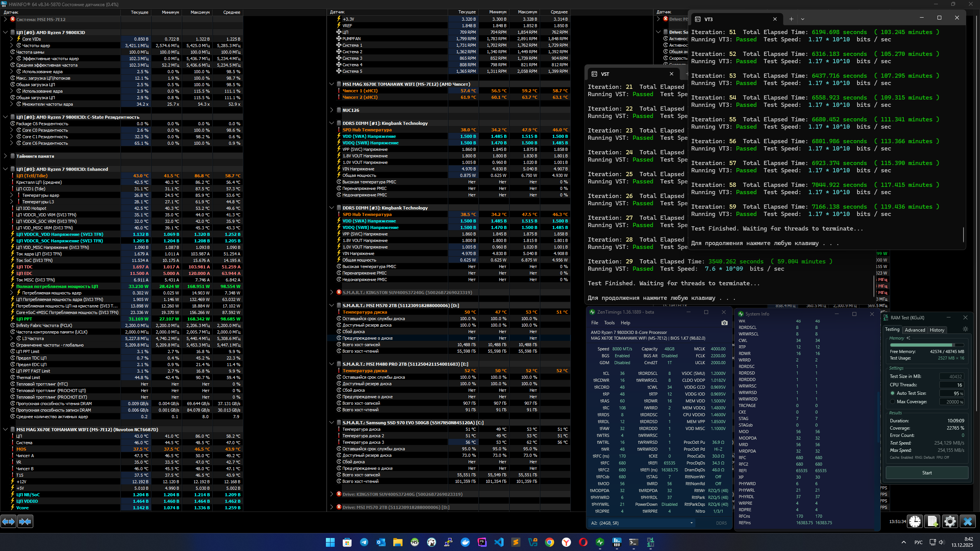Switch to Advanced tab in RAM Test
980x551 pixels.
pos(915,330)
